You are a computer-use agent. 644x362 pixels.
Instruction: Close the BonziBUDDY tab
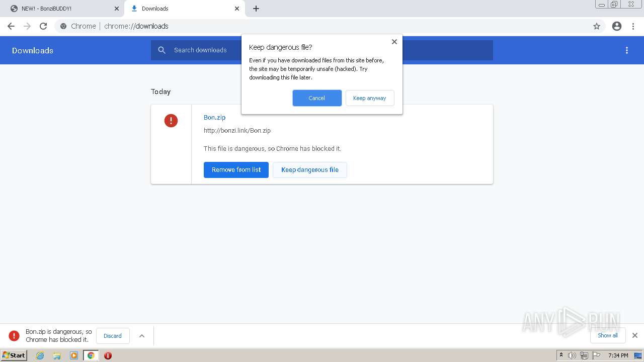click(x=117, y=9)
